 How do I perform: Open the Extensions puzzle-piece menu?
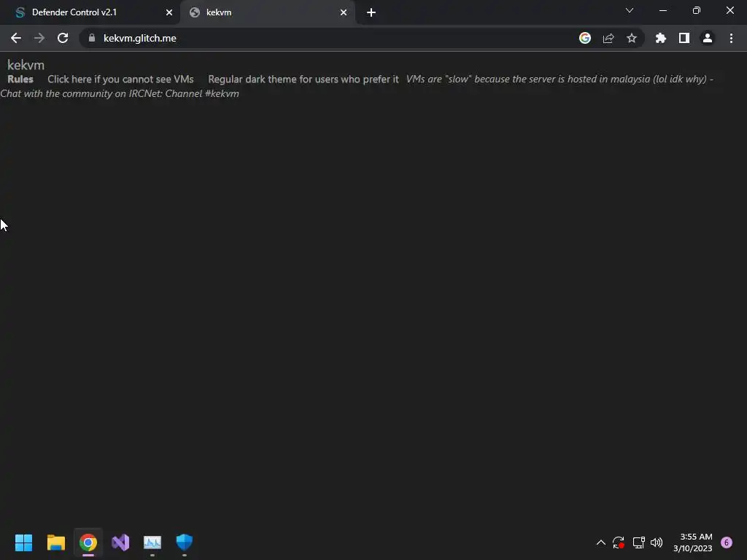(661, 38)
